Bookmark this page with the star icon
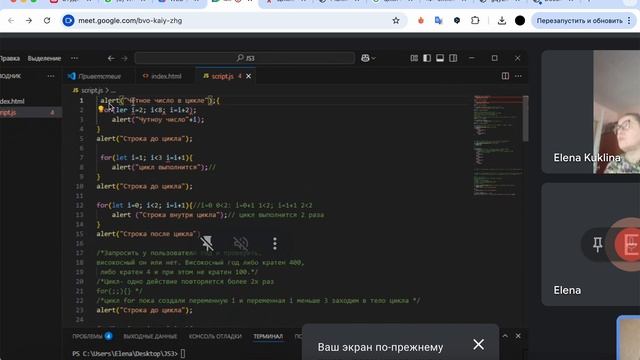 pos(396,20)
